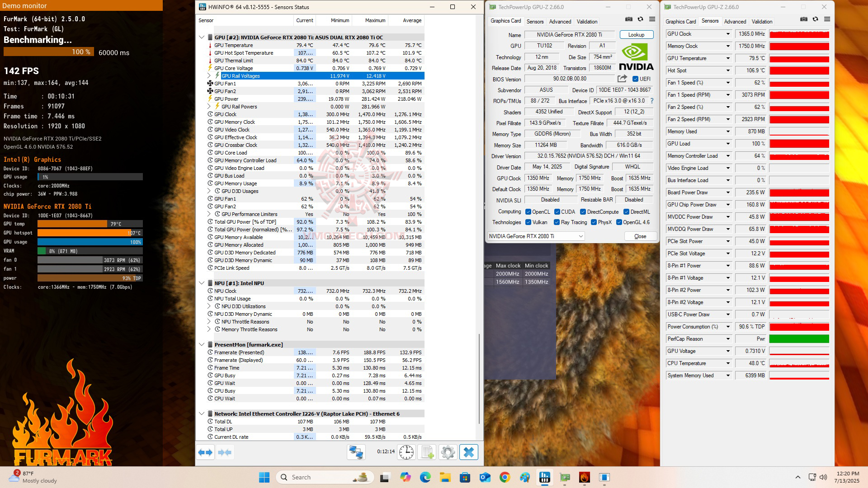Take GPU-Z screenshot with camera icon
This screenshot has height=488, width=868.
click(x=628, y=19)
